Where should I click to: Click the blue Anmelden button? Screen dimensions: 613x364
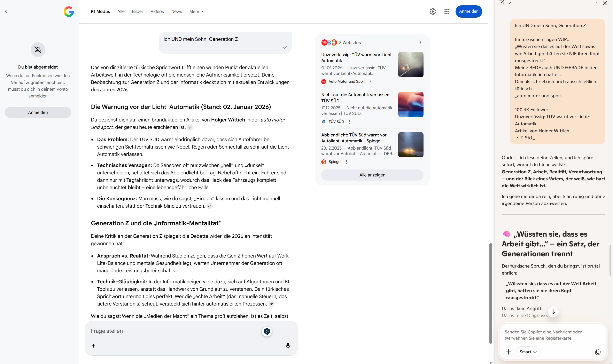click(x=468, y=11)
